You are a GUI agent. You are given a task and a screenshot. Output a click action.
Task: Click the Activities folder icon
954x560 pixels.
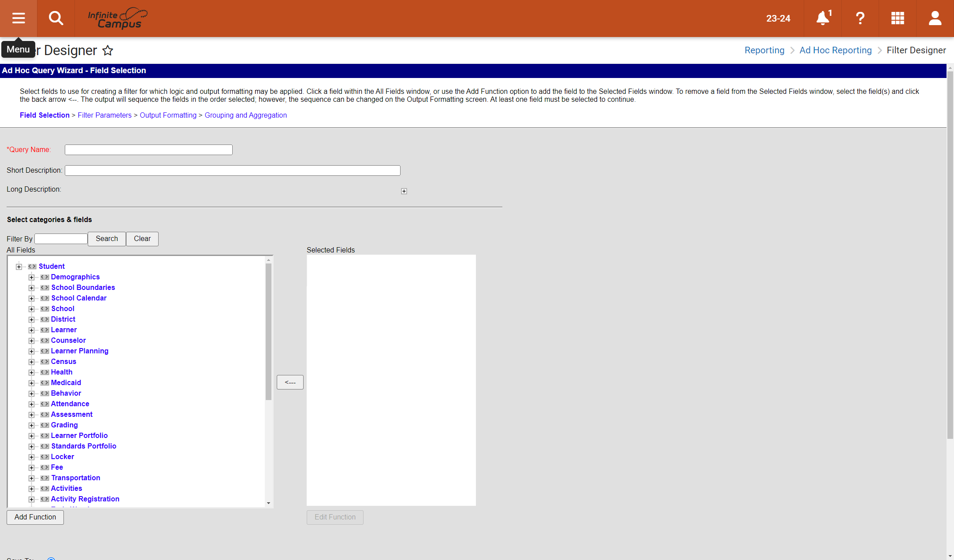(x=45, y=489)
